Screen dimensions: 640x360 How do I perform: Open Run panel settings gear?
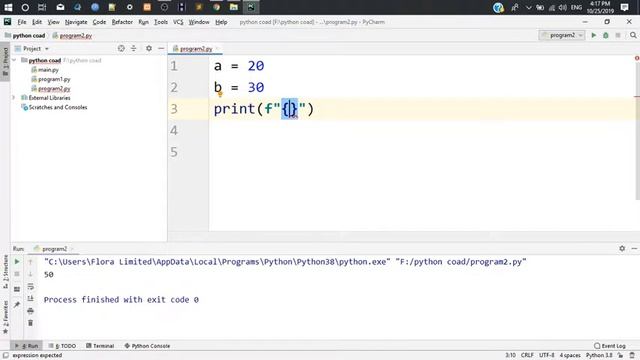coord(622,248)
